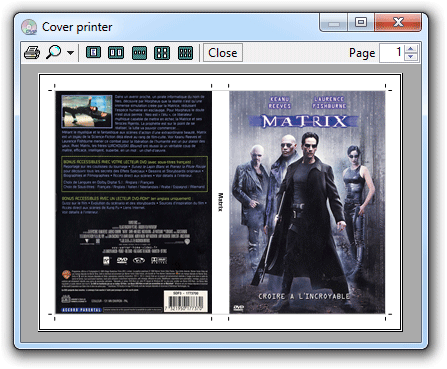Increase page number with up arrow
Viewport: 447px width, 369px height.
411,49
